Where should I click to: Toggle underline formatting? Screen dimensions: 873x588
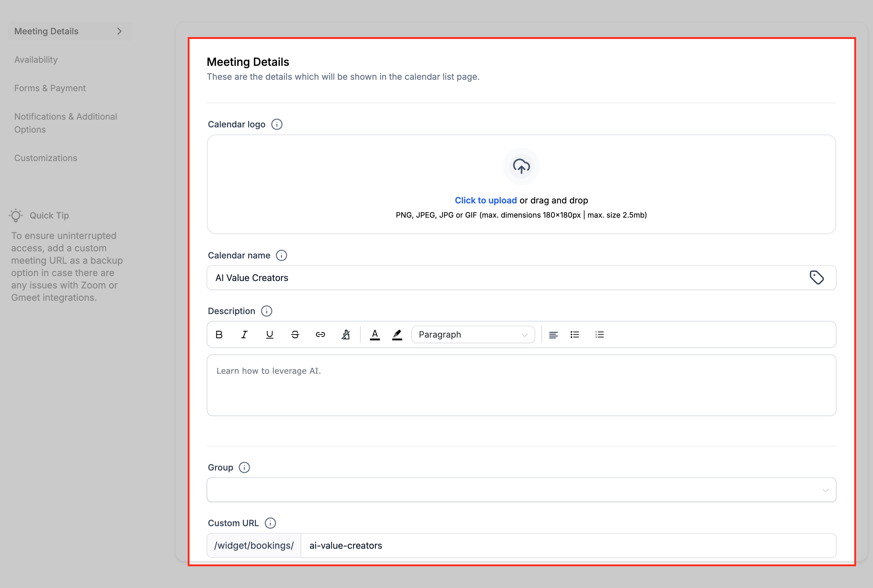pos(269,334)
